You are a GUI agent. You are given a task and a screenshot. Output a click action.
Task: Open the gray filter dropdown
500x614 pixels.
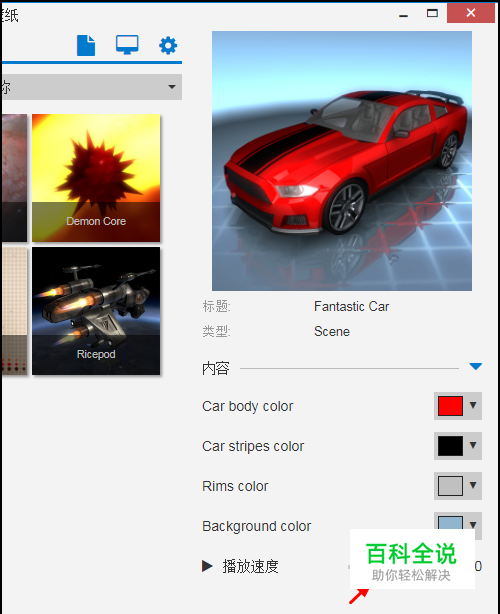point(92,87)
